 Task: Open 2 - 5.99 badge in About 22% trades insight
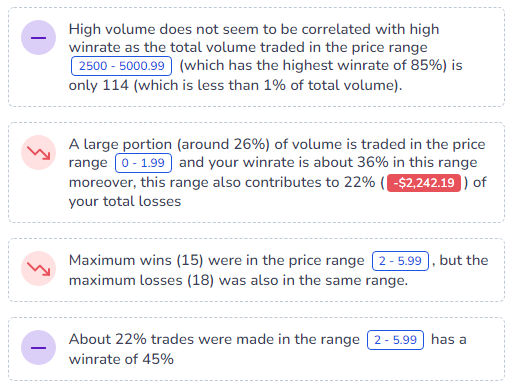[x=395, y=340]
